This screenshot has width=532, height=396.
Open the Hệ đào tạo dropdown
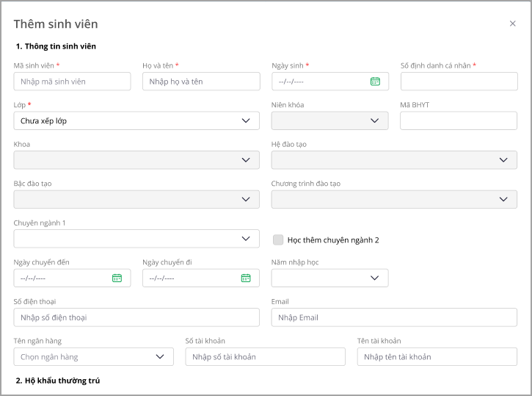(x=394, y=160)
